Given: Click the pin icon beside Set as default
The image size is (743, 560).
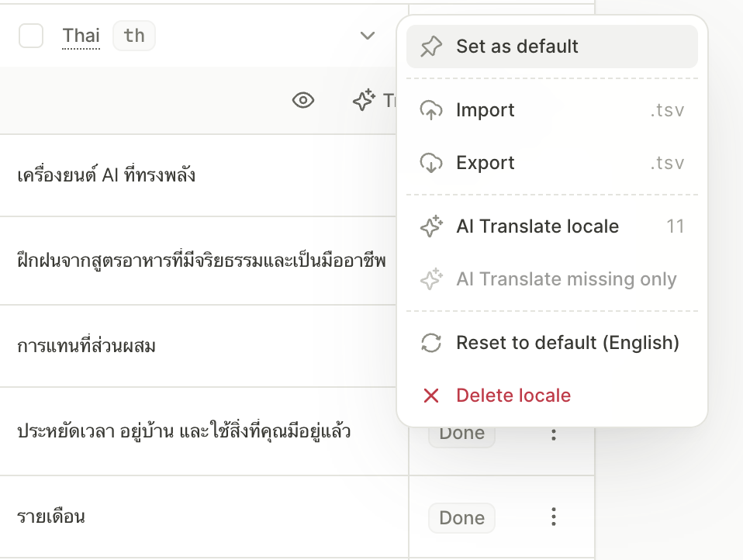Looking at the screenshot, I should [430, 47].
